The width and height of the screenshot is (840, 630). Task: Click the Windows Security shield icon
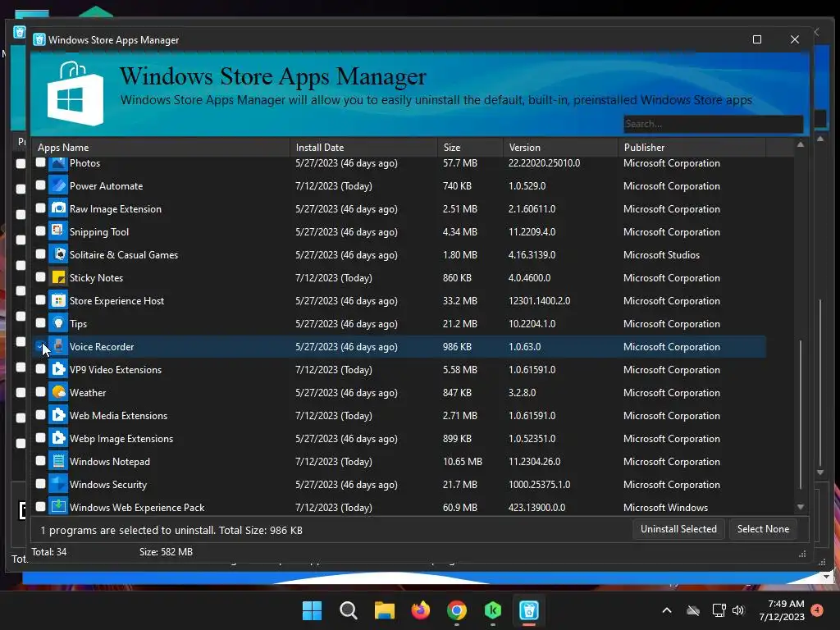pyautogui.click(x=58, y=485)
